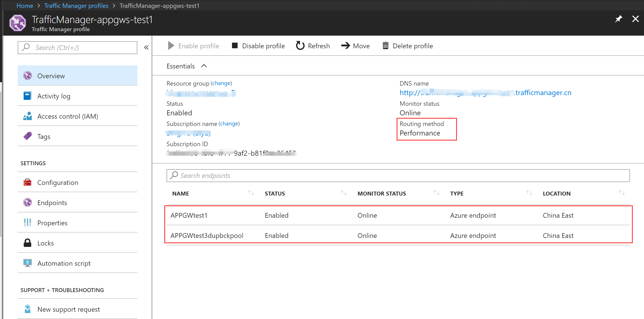The image size is (644, 319).
Task: Go to Traffic Manager profiles breadcrumb
Action: coord(76,6)
